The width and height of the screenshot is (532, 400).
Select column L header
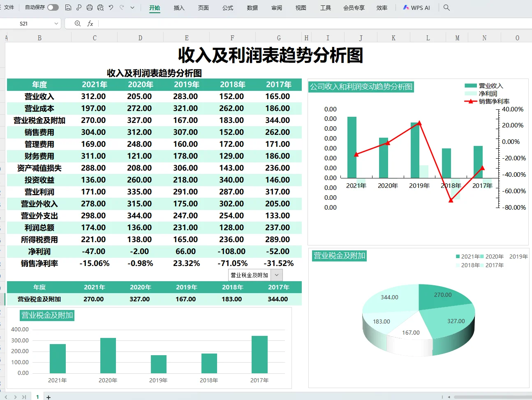point(428,38)
